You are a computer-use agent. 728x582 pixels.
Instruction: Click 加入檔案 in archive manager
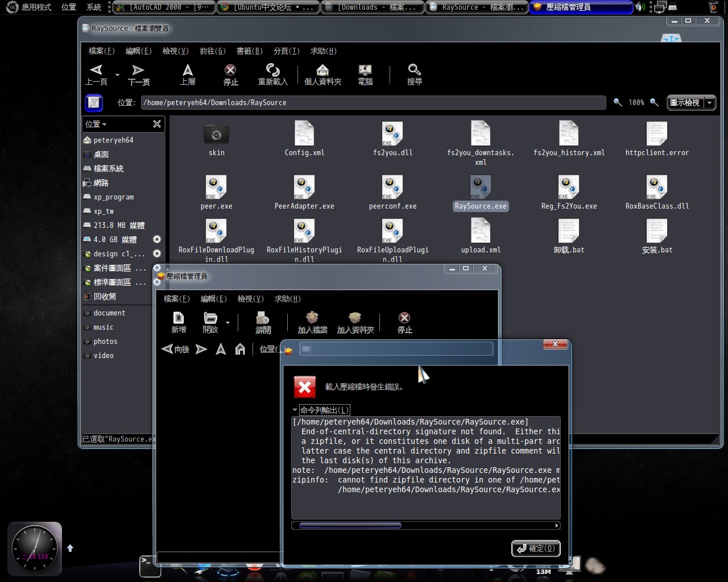click(312, 322)
